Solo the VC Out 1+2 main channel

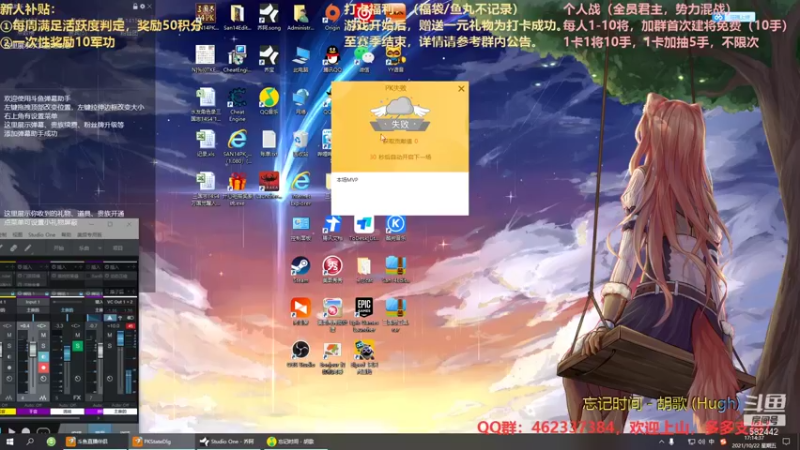[x=110, y=346]
